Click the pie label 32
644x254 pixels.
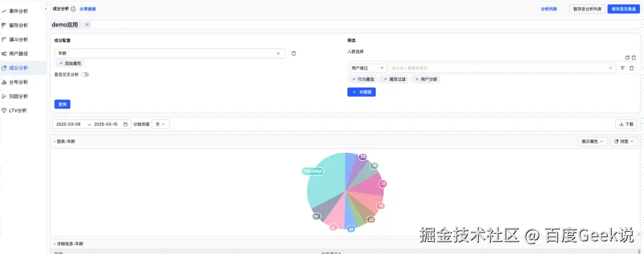click(371, 220)
